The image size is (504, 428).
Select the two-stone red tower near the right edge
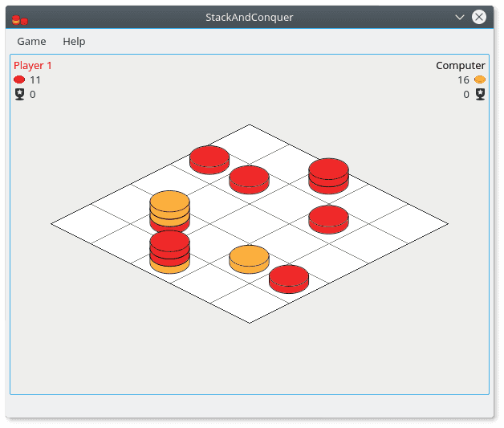tap(328, 176)
